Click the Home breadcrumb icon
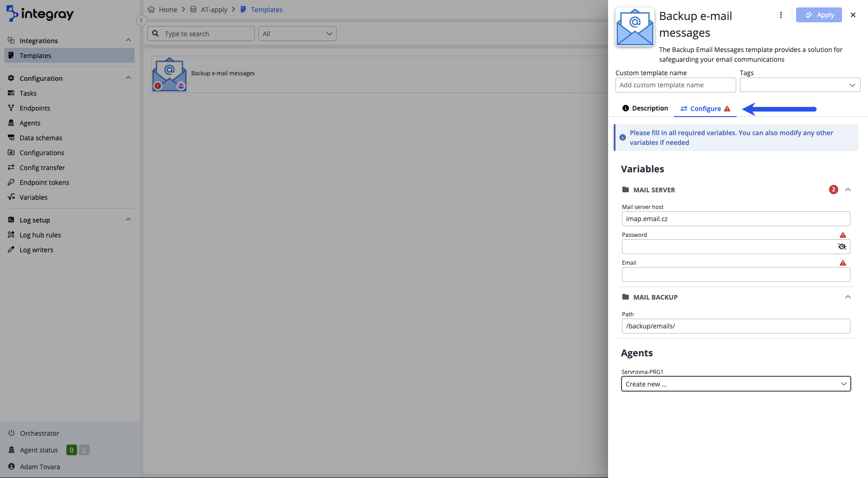The width and height of the screenshot is (868, 478). 151,9
